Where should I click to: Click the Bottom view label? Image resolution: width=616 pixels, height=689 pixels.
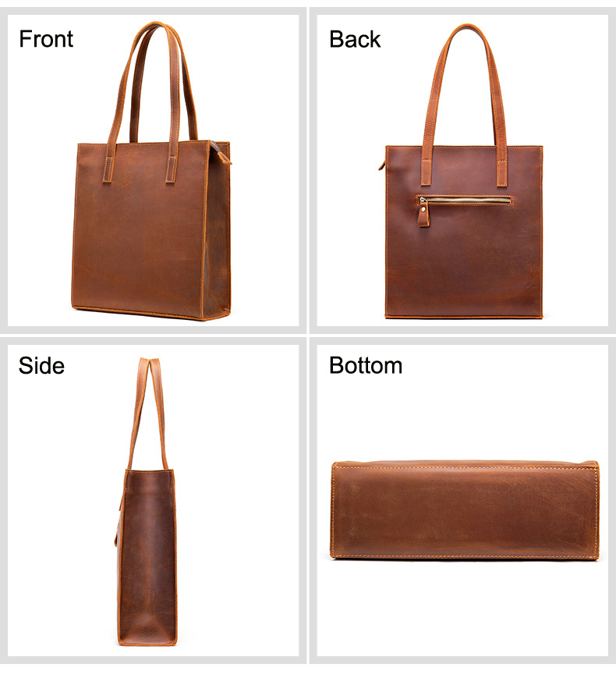point(366,366)
